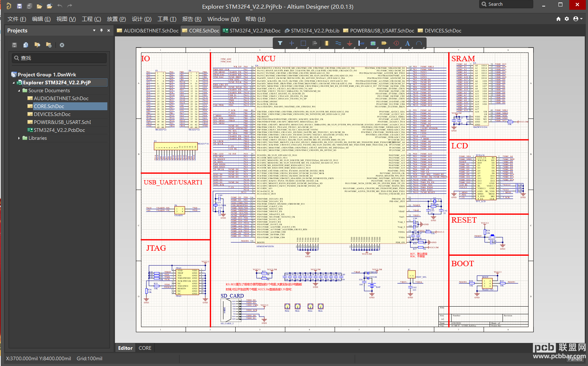
Task: Open STM32F4_V2.2.PcbDoc in project tree
Action: [59, 130]
